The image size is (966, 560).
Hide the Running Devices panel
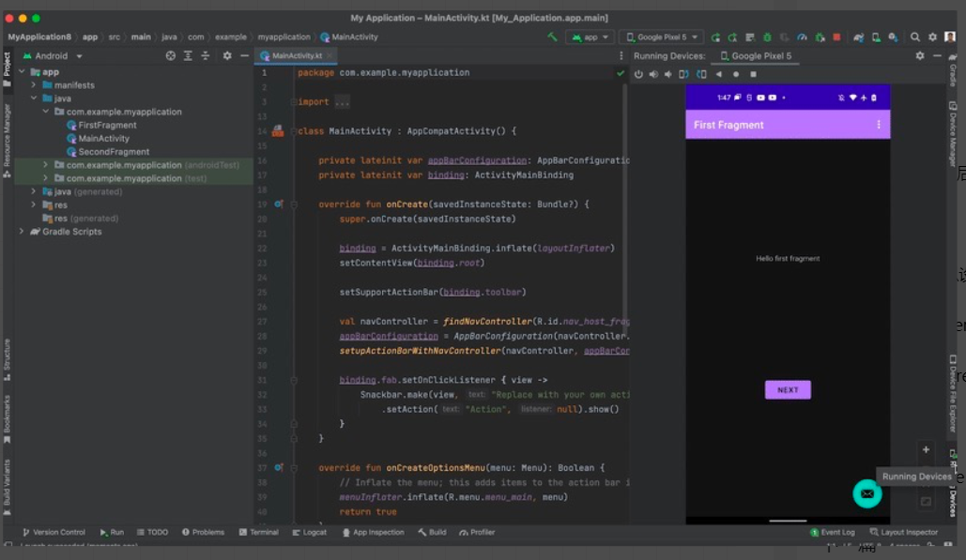(x=937, y=56)
